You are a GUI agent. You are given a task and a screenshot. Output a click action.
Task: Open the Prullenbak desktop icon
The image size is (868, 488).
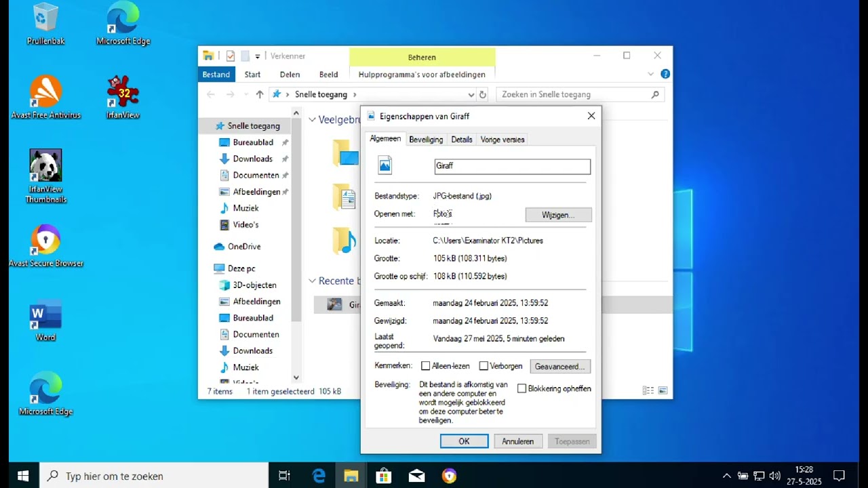point(45,24)
